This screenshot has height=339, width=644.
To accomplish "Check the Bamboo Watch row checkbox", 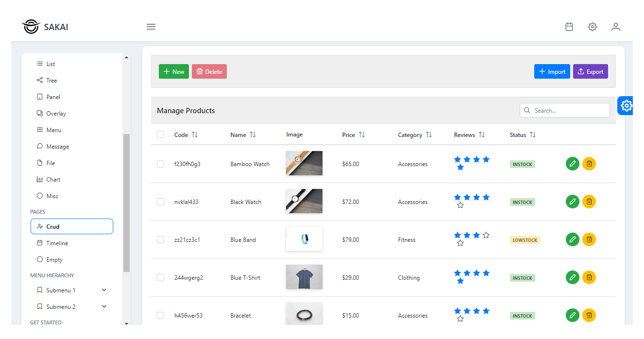I will point(161,164).
